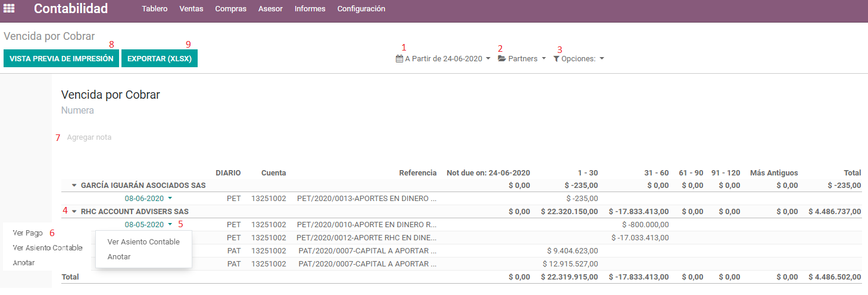Click the calendar icon beside date filter
The width and height of the screenshot is (868, 295).
click(x=399, y=59)
